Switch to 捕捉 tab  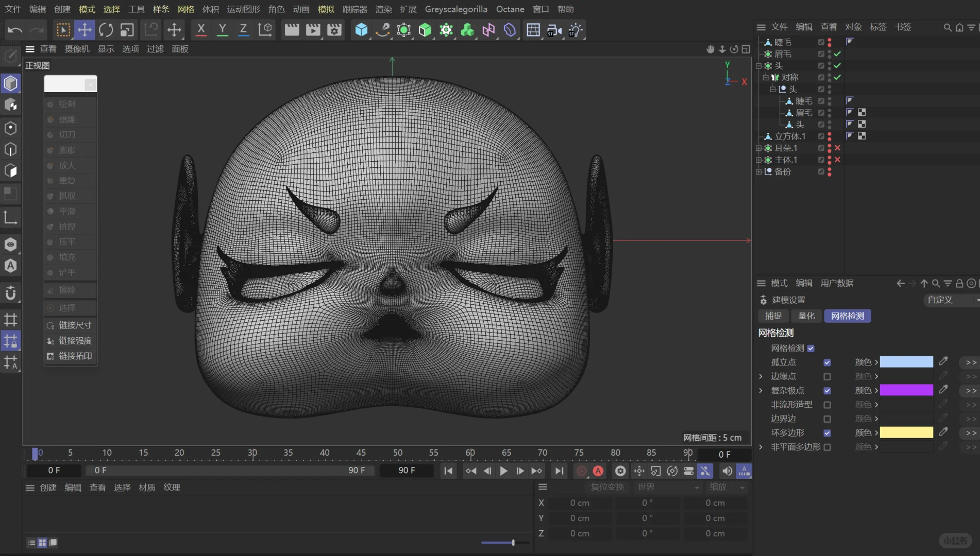[773, 316]
